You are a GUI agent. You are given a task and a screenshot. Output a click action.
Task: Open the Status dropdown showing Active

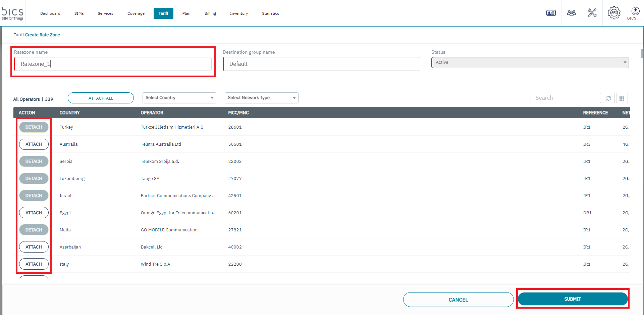pos(530,62)
